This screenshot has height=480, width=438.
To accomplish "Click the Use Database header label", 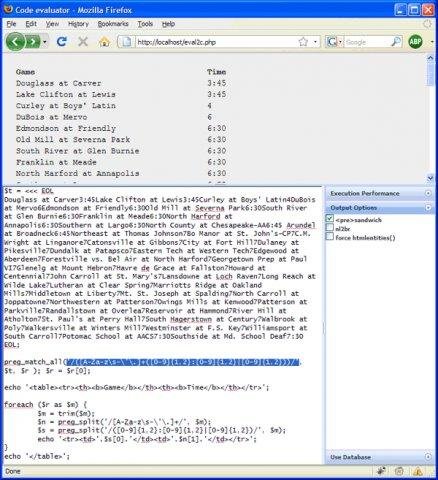I will pyautogui.click(x=350, y=457).
